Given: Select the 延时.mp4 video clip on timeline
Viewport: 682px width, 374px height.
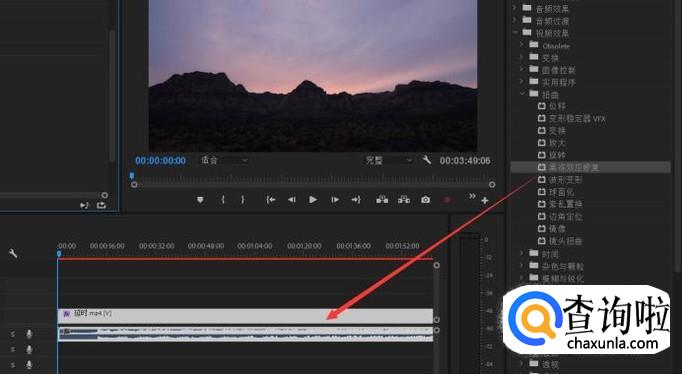Looking at the screenshot, I should point(245,316).
